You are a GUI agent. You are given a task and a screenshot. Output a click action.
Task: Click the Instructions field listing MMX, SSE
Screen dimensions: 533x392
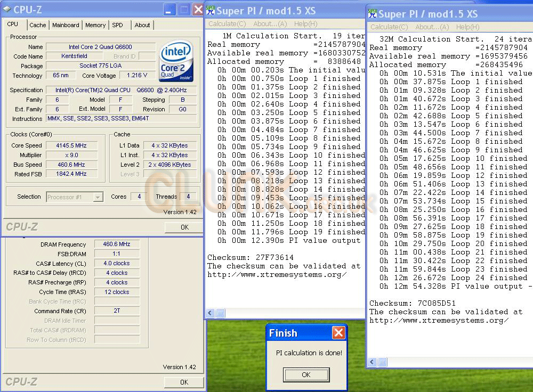point(122,118)
